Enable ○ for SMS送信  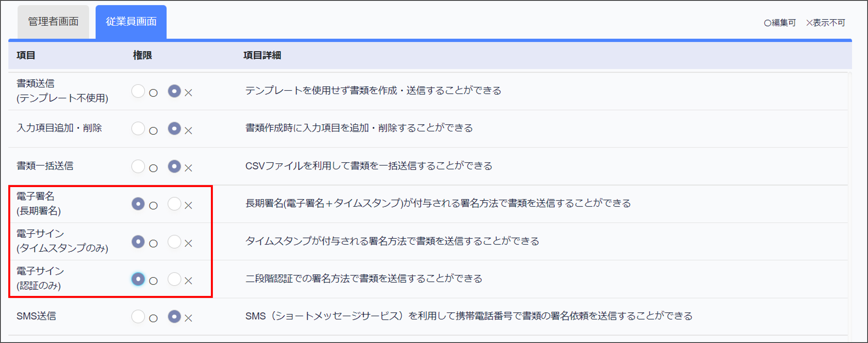[138, 317]
